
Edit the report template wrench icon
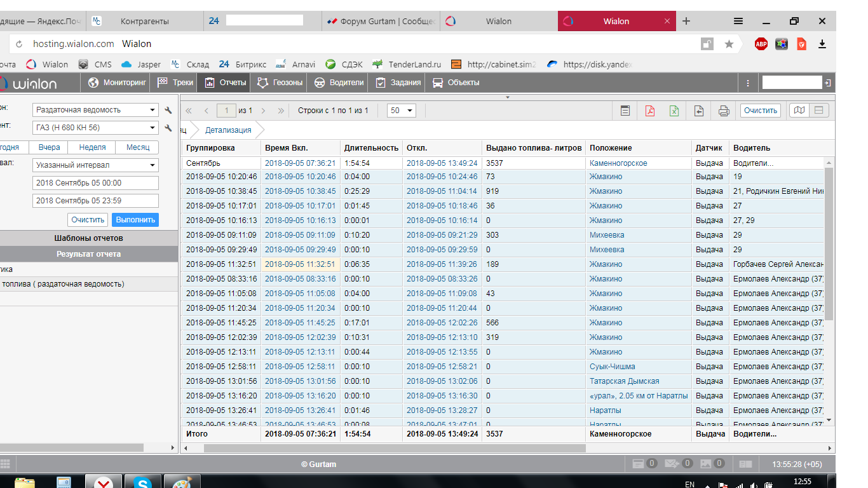coord(168,110)
